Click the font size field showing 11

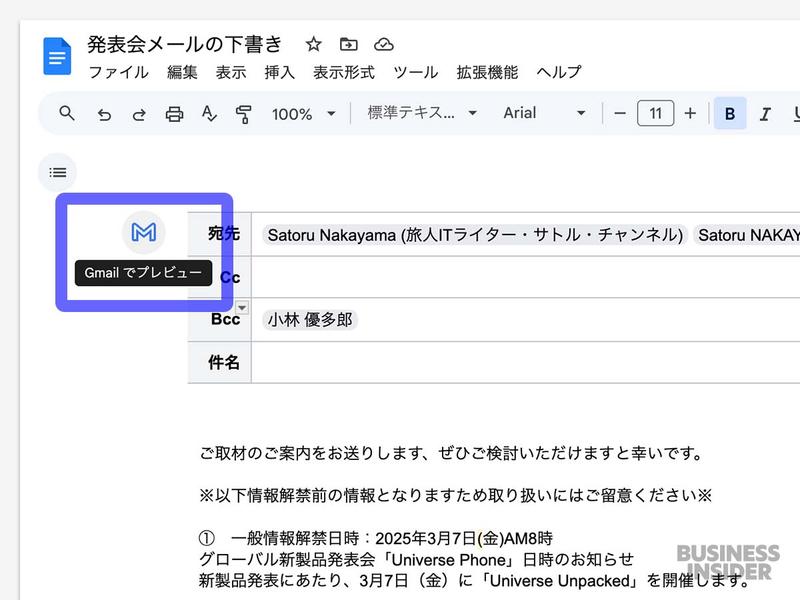656,113
